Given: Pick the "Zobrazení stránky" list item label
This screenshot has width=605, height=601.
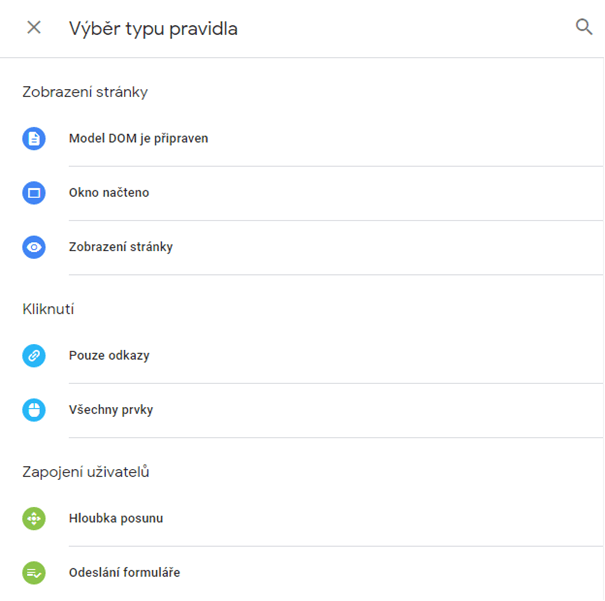Looking at the screenshot, I should [121, 247].
